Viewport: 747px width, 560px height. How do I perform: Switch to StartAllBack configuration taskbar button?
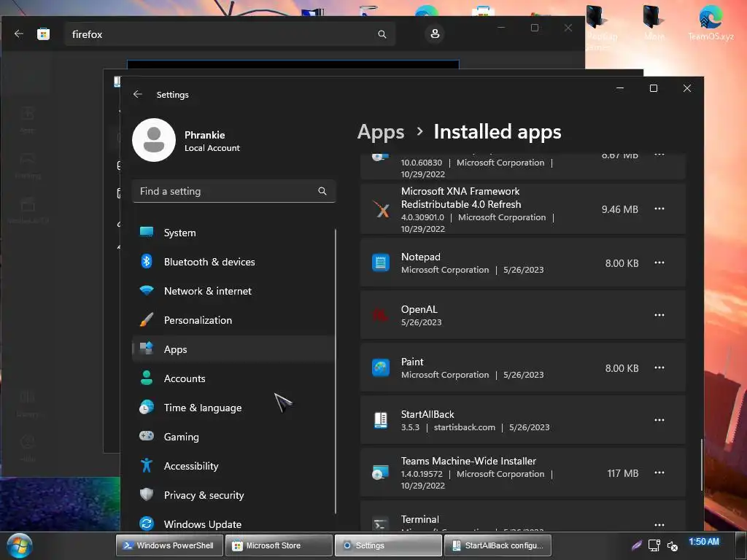click(x=498, y=545)
